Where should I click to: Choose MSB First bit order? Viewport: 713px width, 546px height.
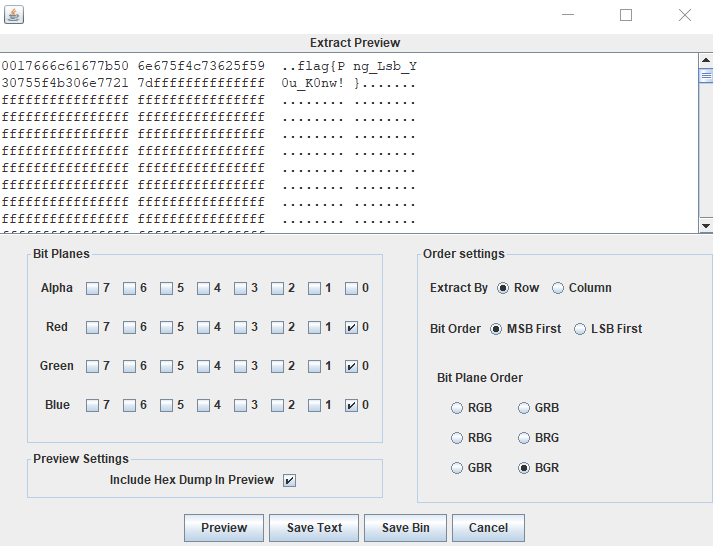[496, 329]
